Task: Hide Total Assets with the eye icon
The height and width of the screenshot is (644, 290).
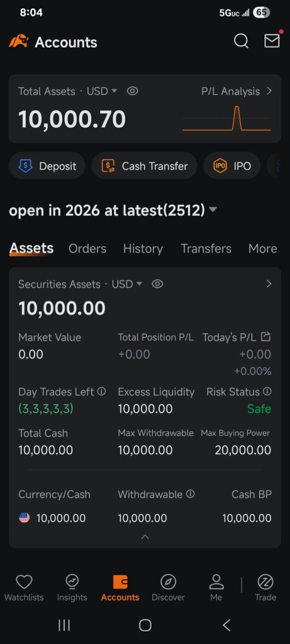Action: 132,91
